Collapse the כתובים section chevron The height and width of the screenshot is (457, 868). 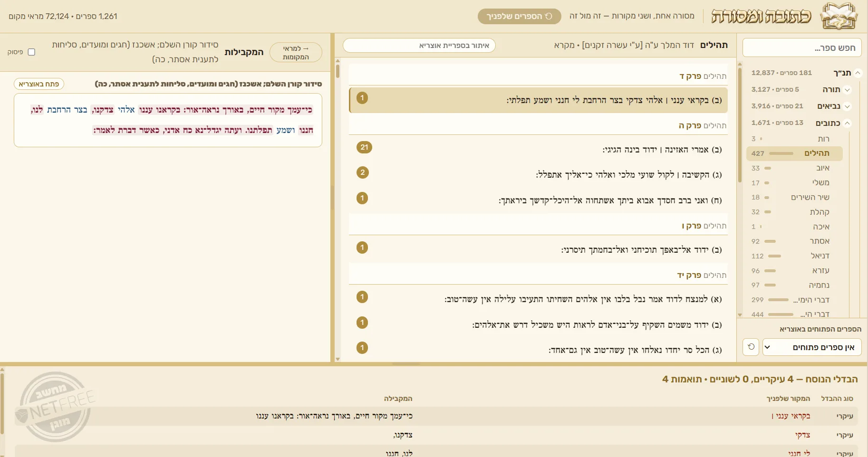click(847, 123)
